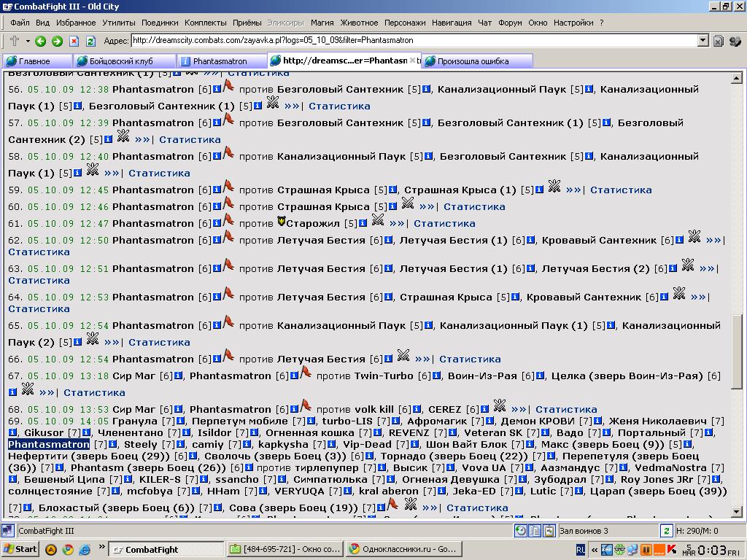747x560 pixels.
Task: Click the green back arrow button
Action: pos(41,42)
